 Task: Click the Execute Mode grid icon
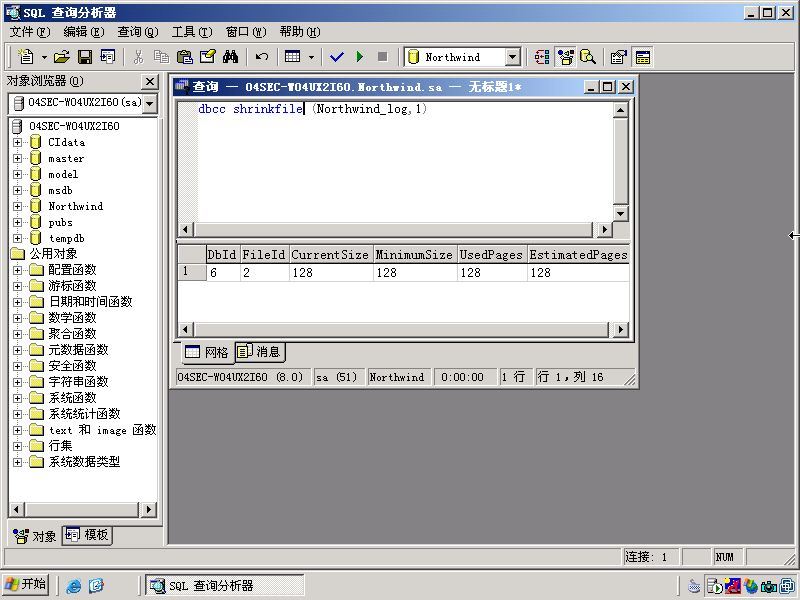[x=292, y=57]
